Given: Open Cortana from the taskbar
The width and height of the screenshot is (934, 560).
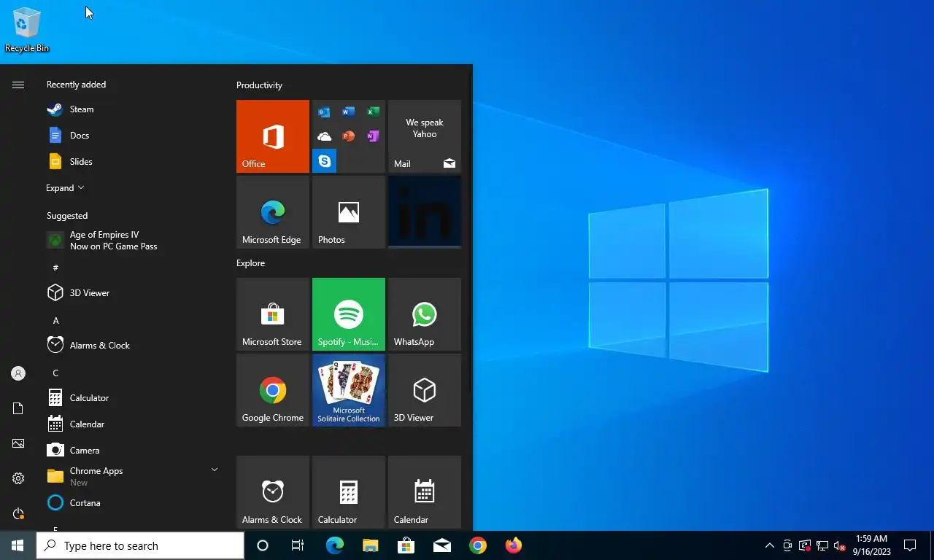Looking at the screenshot, I should [263, 545].
